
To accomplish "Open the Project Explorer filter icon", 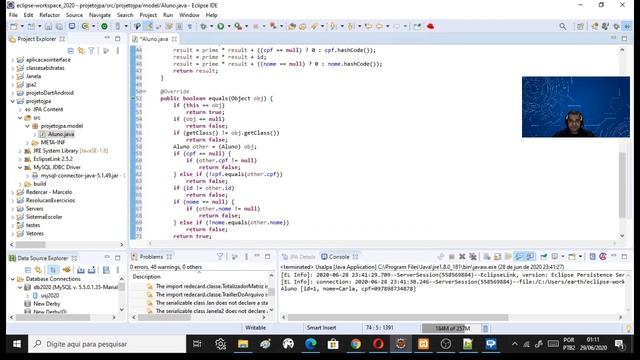I will coord(91,51).
